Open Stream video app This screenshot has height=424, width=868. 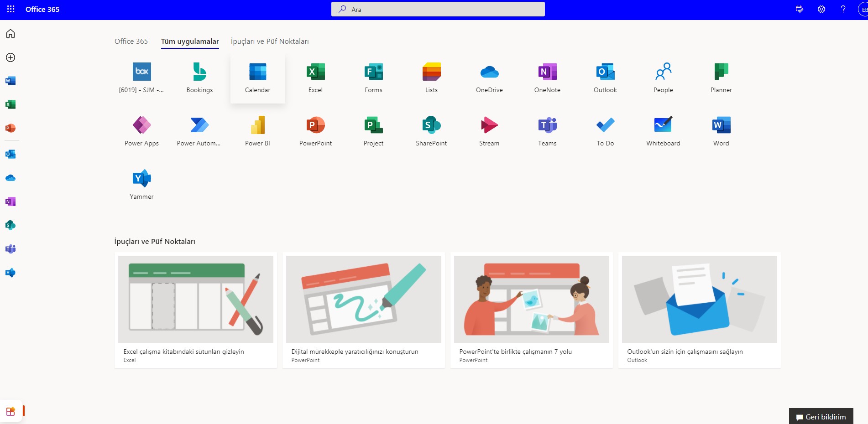click(x=489, y=131)
